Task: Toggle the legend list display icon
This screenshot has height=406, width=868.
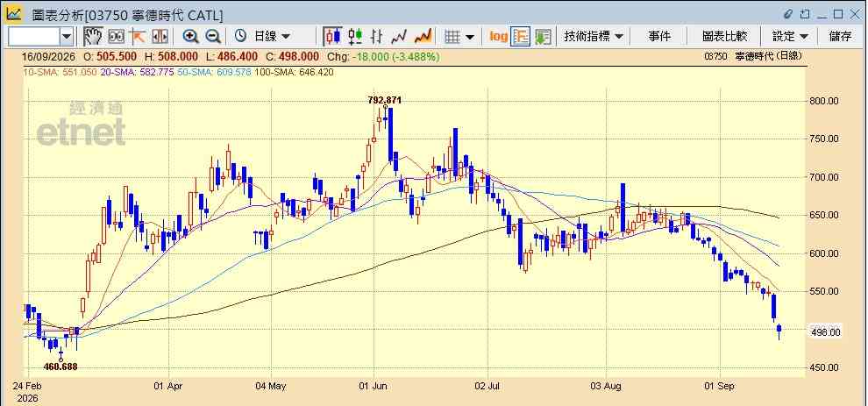Action: coord(520,37)
